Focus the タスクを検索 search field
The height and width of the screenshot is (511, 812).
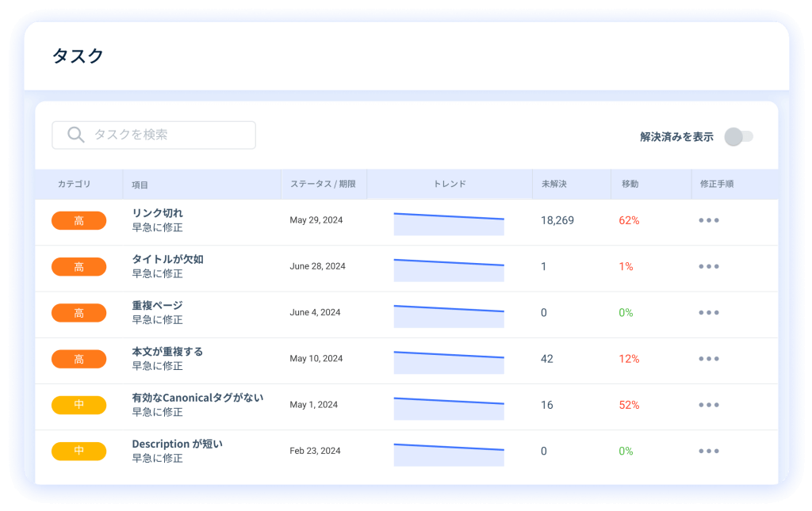167,135
